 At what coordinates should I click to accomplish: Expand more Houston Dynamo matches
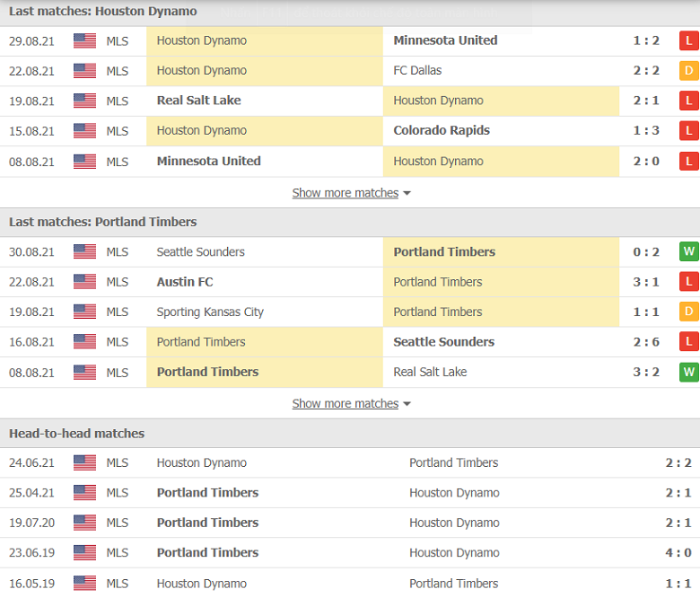(x=345, y=193)
